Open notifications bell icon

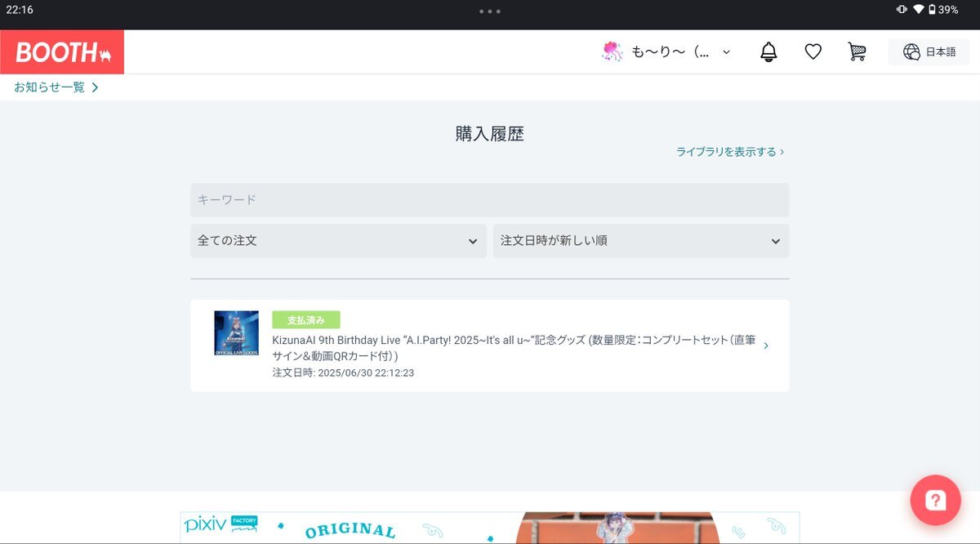click(768, 52)
